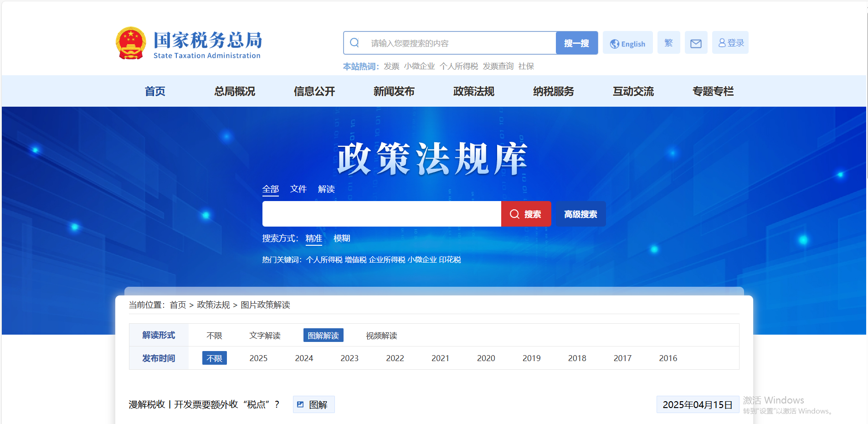
Task: Open the 首页 navigation menu item
Action: (155, 91)
